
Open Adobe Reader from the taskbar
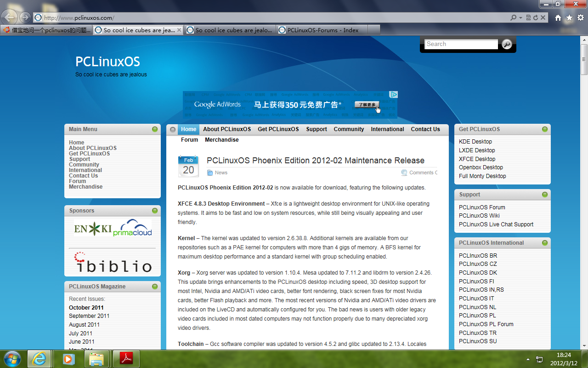(x=126, y=359)
